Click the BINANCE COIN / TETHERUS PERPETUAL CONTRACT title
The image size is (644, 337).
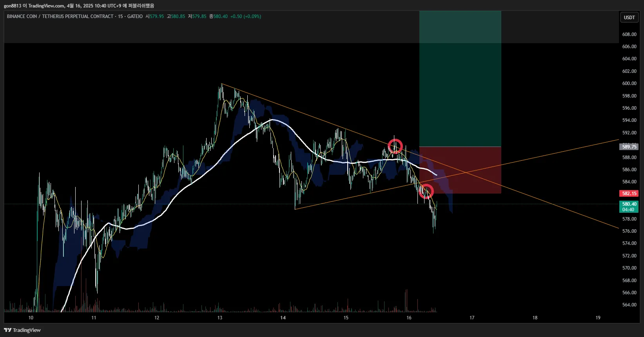coord(60,16)
